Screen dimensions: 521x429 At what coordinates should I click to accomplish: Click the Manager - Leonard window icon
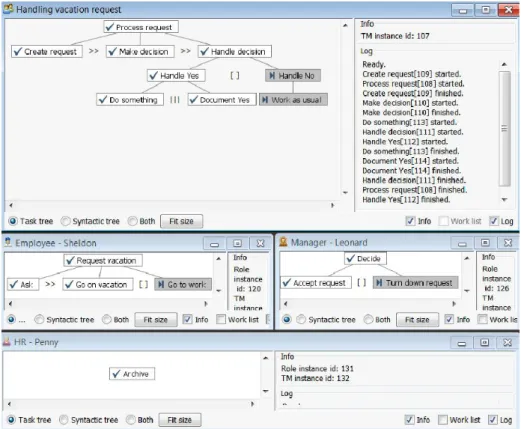pyautogui.click(x=283, y=242)
